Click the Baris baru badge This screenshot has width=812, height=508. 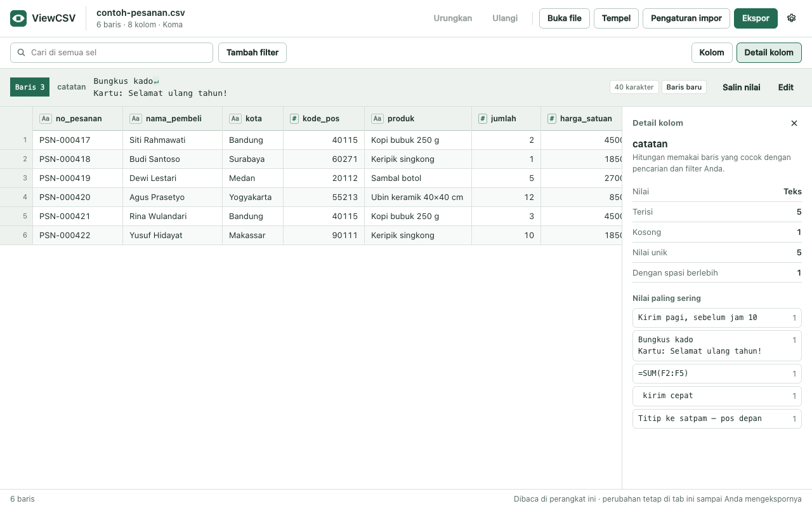click(684, 87)
